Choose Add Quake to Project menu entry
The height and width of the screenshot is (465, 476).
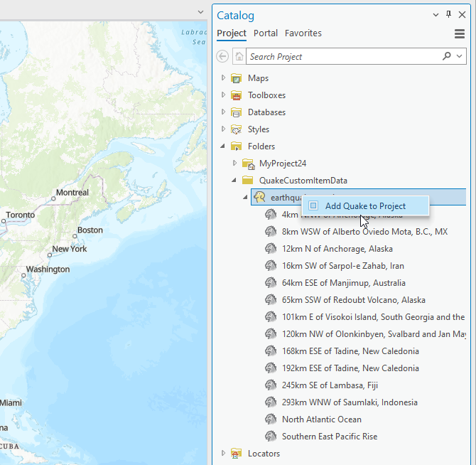point(365,206)
